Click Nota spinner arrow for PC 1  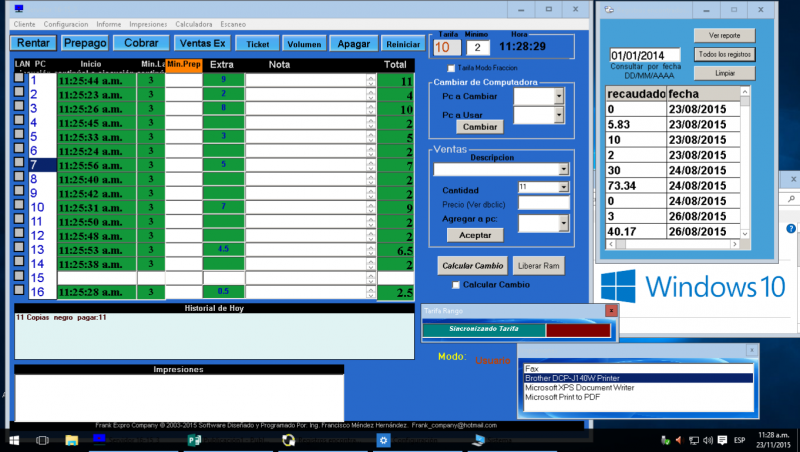click(x=370, y=81)
